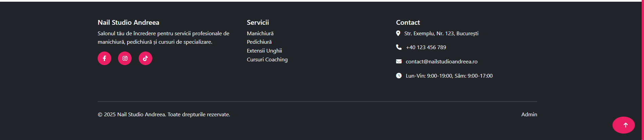Click the scroll-to-top arrow button
This screenshot has width=644, height=140.
point(623,125)
